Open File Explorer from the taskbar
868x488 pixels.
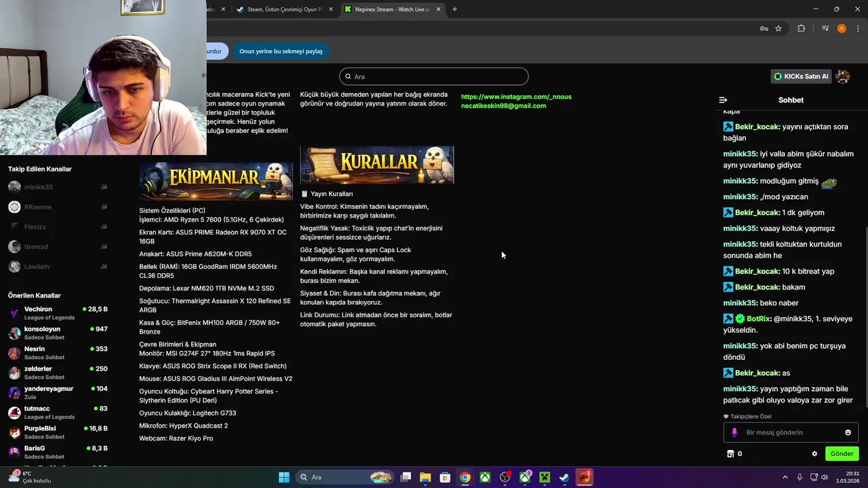pyautogui.click(x=425, y=477)
